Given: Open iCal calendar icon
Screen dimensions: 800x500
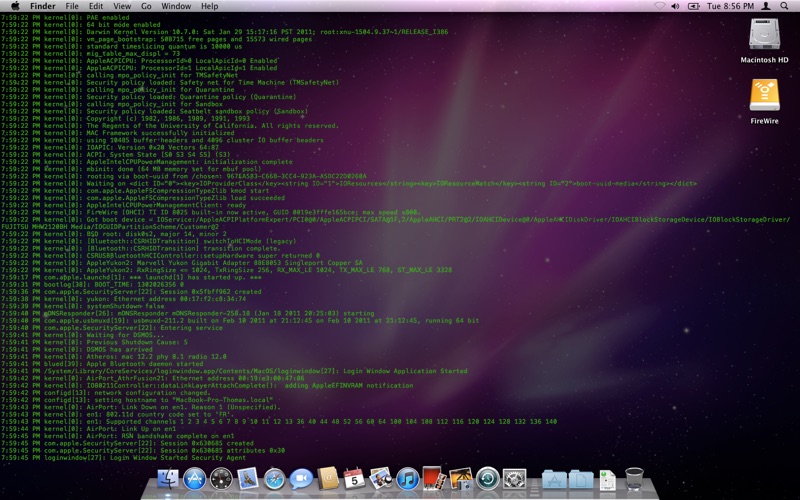Looking at the screenshot, I should point(354,480).
